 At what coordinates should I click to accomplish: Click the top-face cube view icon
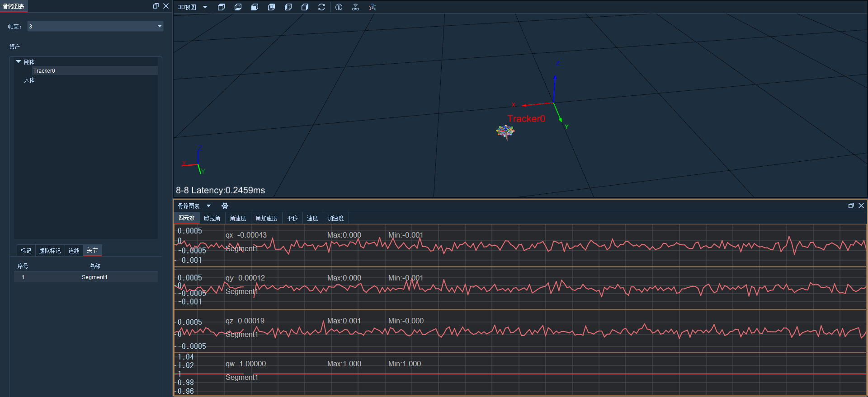coord(221,7)
